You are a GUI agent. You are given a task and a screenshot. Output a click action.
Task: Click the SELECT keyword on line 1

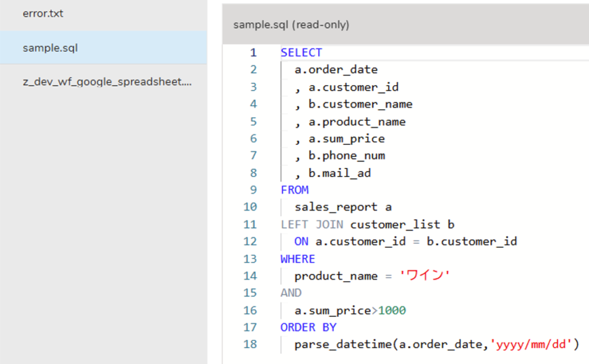[x=301, y=52]
